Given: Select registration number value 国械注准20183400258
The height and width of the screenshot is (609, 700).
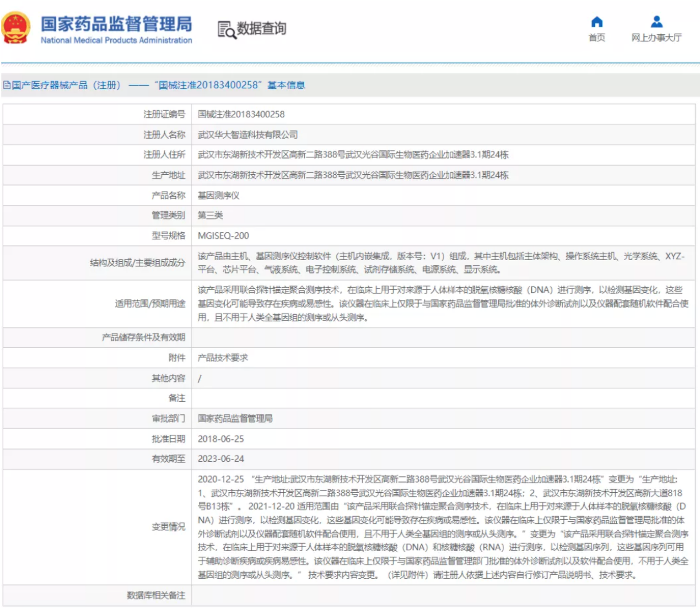Looking at the screenshot, I should [x=241, y=114].
